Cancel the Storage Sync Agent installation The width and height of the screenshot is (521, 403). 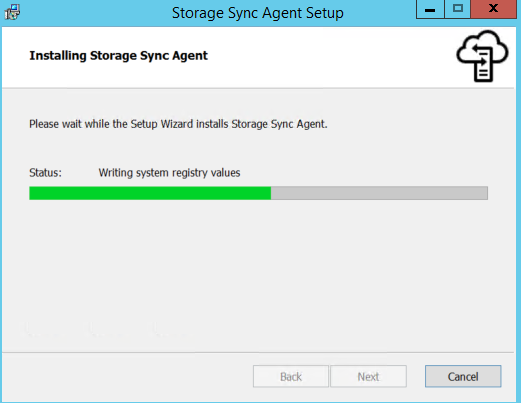[463, 376]
